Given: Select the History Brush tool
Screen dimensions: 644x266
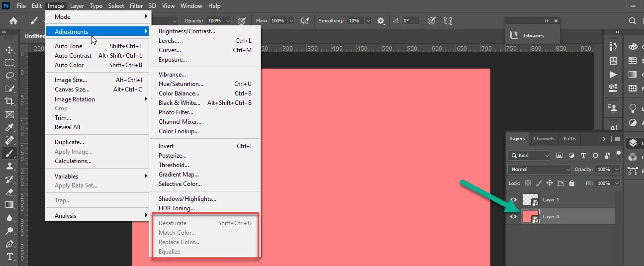Looking at the screenshot, I should pyautogui.click(x=9, y=179).
